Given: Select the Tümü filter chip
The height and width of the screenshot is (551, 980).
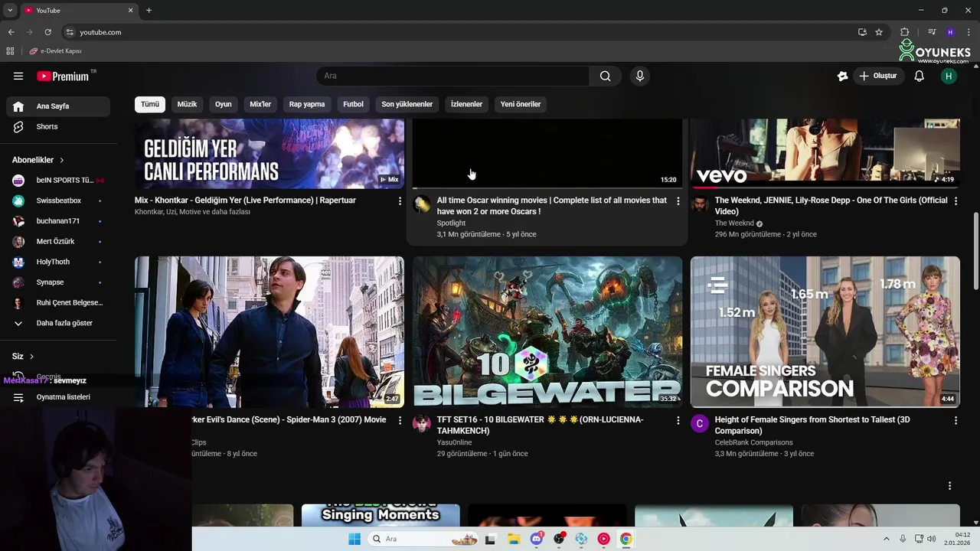Looking at the screenshot, I should coord(150,104).
